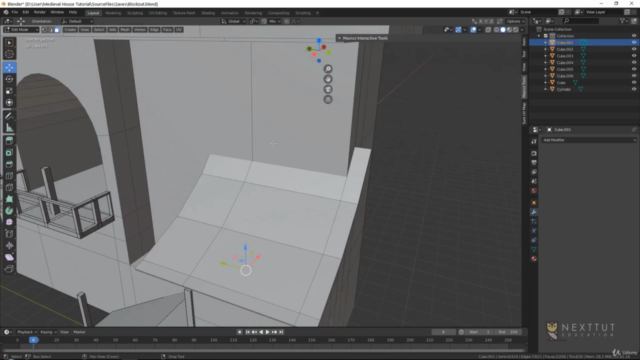Open the Object properties orange square tab
This screenshot has height=360, width=640.
point(533,202)
